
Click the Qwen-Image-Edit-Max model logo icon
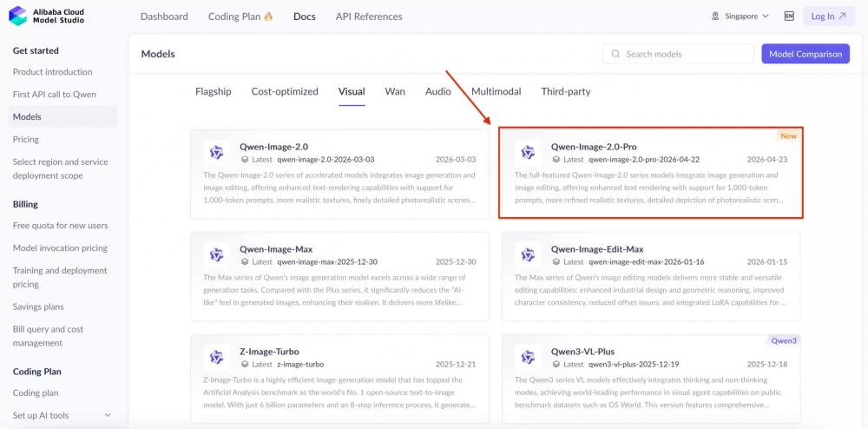click(528, 254)
